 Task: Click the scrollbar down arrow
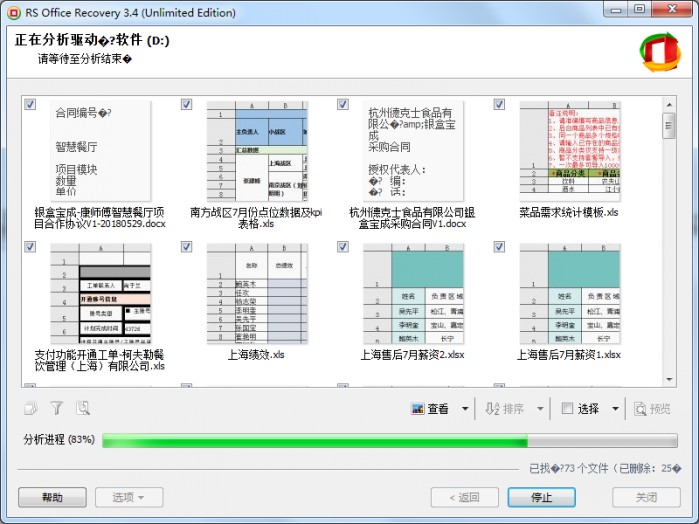[x=669, y=380]
